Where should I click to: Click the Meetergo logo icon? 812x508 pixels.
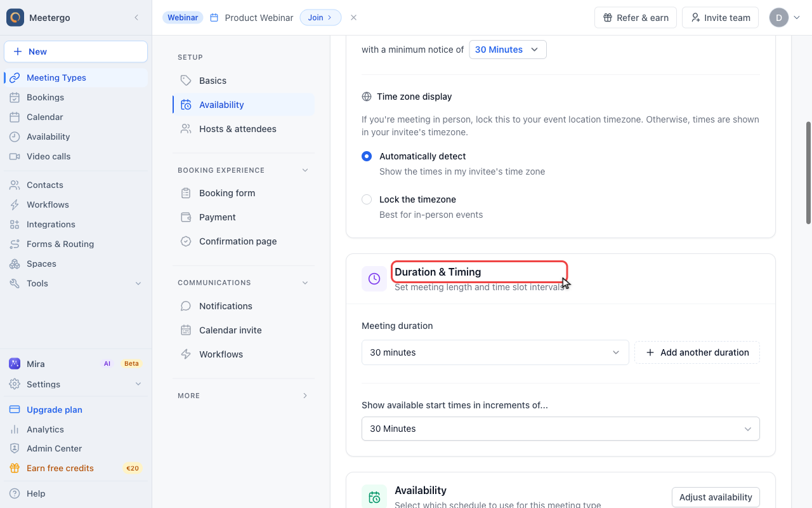point(15,18)
